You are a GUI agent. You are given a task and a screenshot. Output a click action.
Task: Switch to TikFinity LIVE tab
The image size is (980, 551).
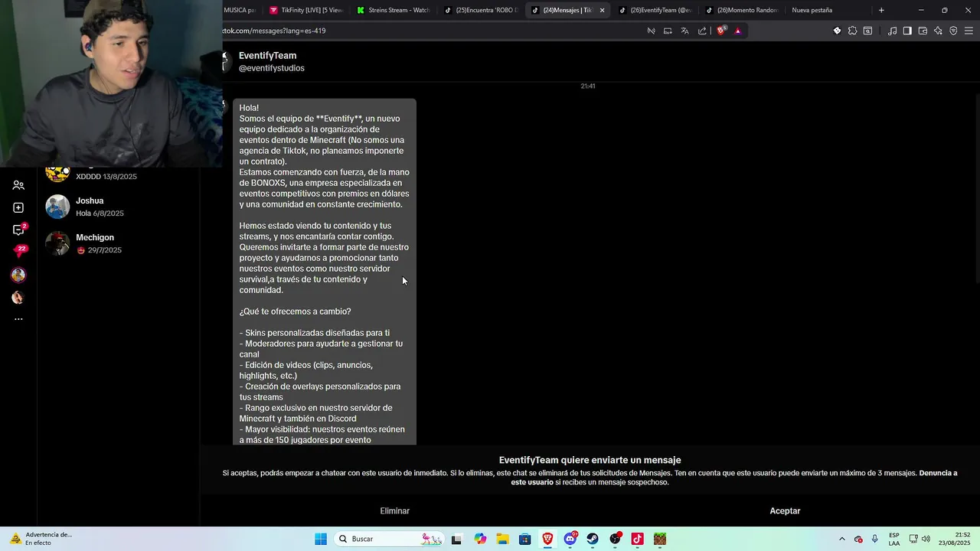(x=305, y=10)
